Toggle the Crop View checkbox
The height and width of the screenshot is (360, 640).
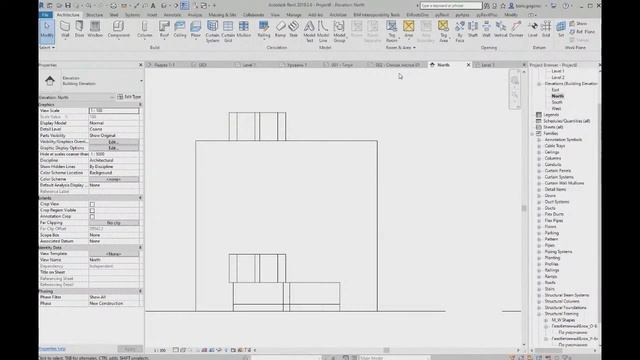(x=92, y=204)
